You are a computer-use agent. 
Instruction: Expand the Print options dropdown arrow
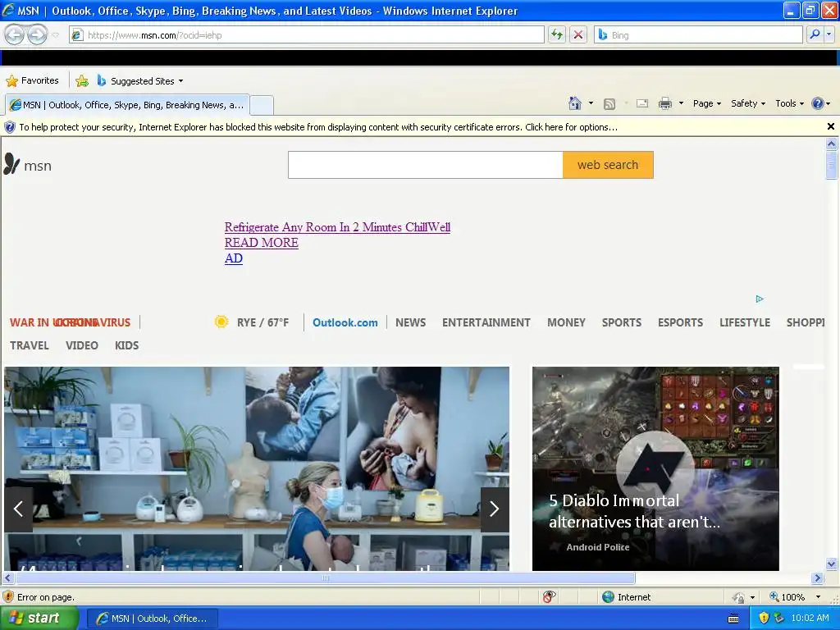(681, 103)
